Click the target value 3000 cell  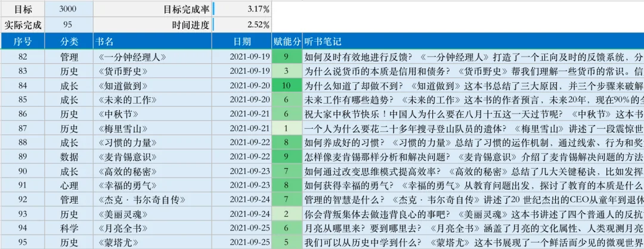(x=69, y=9)
